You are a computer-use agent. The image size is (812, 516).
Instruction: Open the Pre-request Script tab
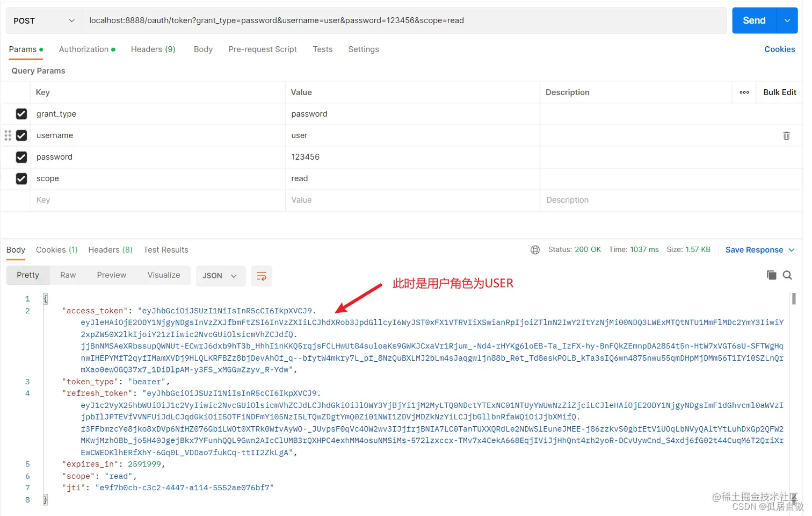click(x=263, y=49)
